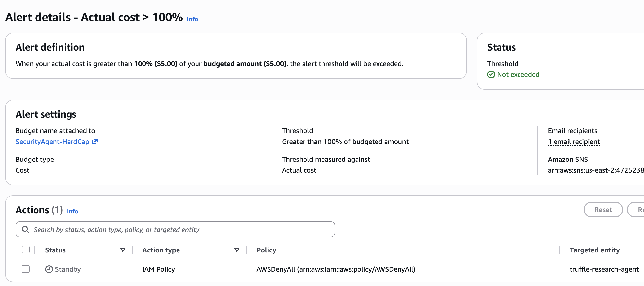Check the checkbox on the Standby action row
Viewport: 644px width, 286px height.
pos(25,269)
